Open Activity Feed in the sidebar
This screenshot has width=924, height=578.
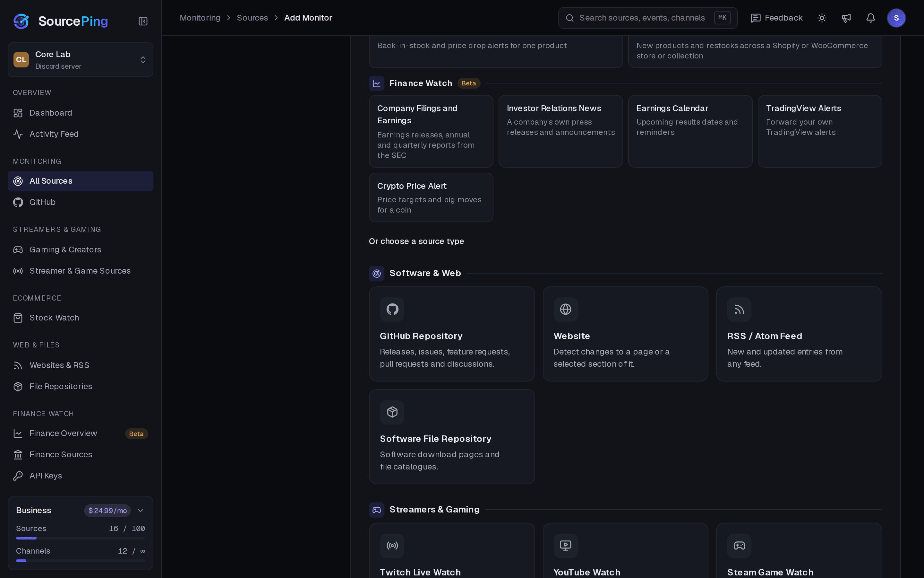click(81, 134)
